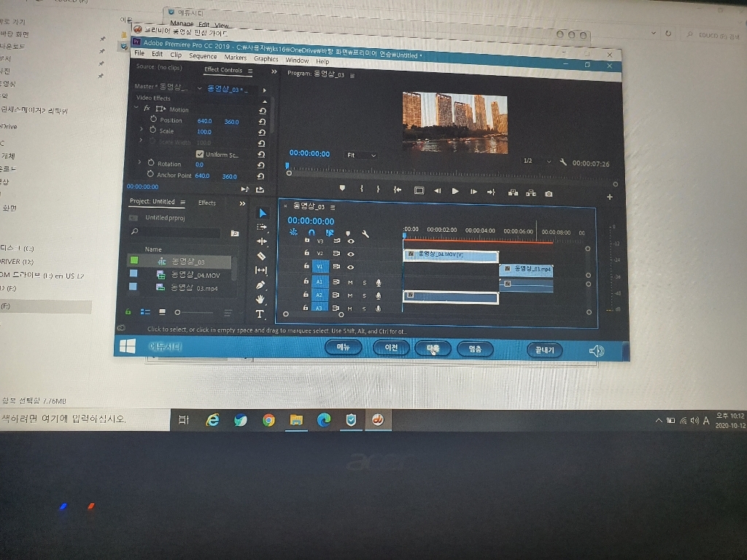Viewport: 747px width, 560px height.
Task: Select the Ripple Edit tool
Action: (262, 241)
